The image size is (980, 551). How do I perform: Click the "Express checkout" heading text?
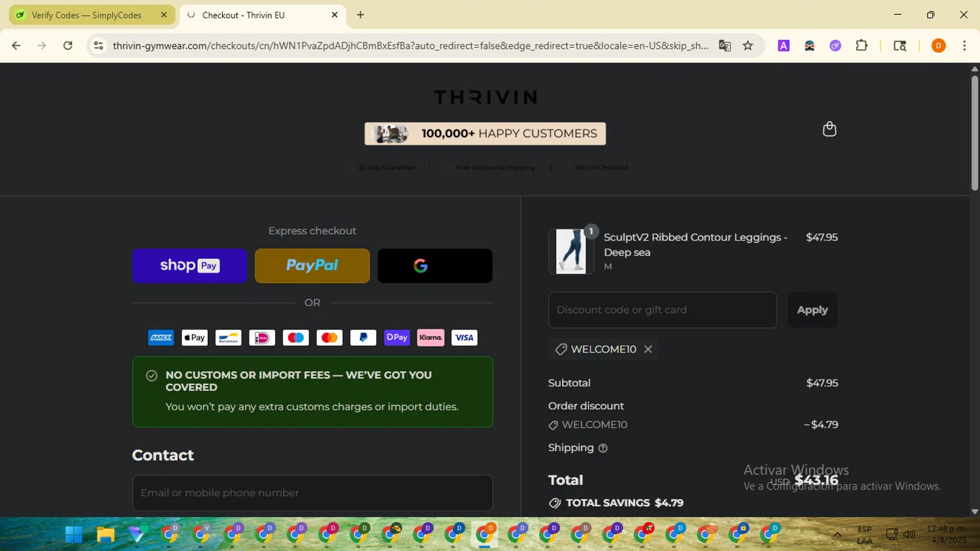[312, 231]
